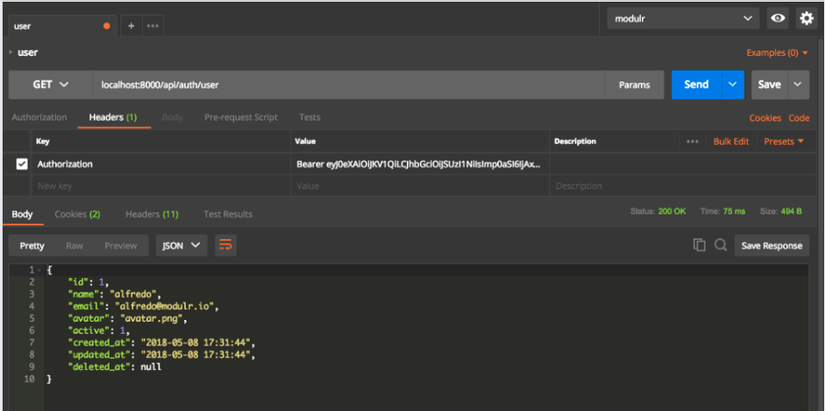
Task: Open manage environments gear icon
Action: point(806,18)
